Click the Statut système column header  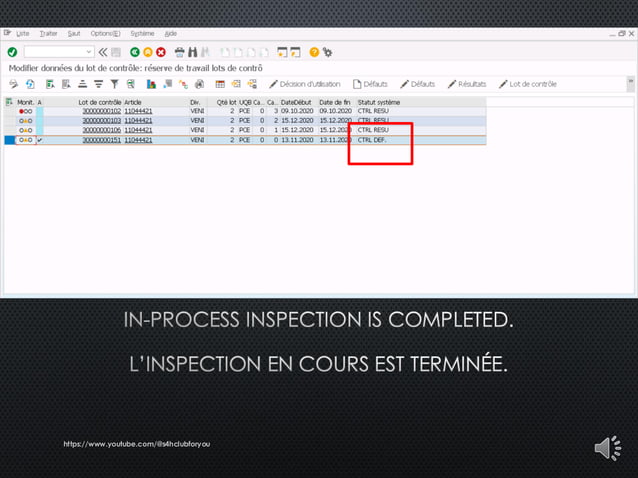pyautogui.click(x=379, y=103)
